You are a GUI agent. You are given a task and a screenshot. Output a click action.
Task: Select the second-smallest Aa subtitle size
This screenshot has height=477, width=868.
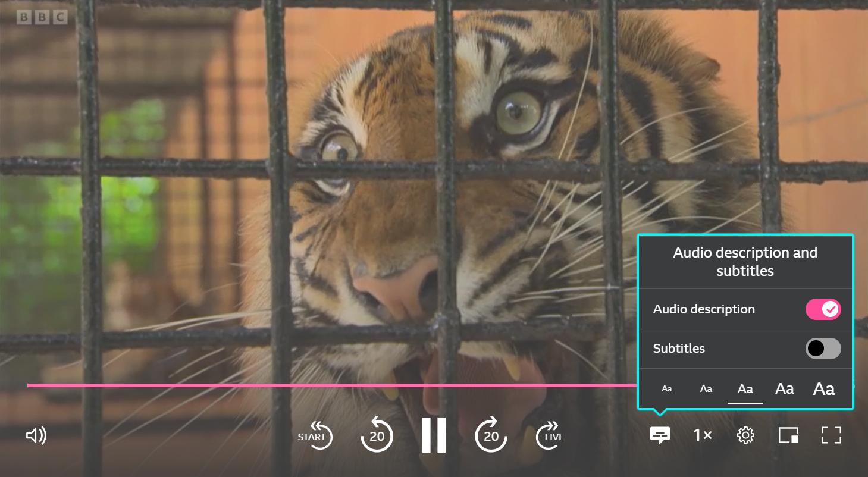point(706,388)
